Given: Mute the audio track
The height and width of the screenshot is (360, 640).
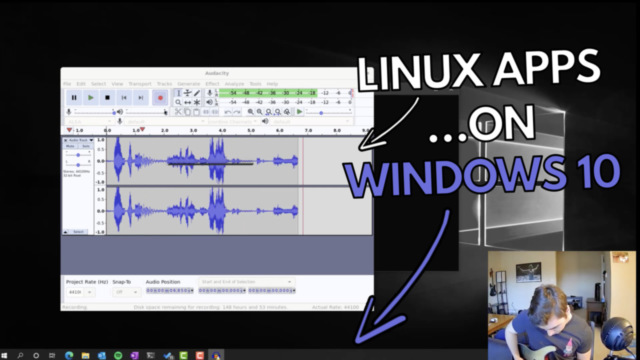Looking at the screenshot, I should click(70, 146).
